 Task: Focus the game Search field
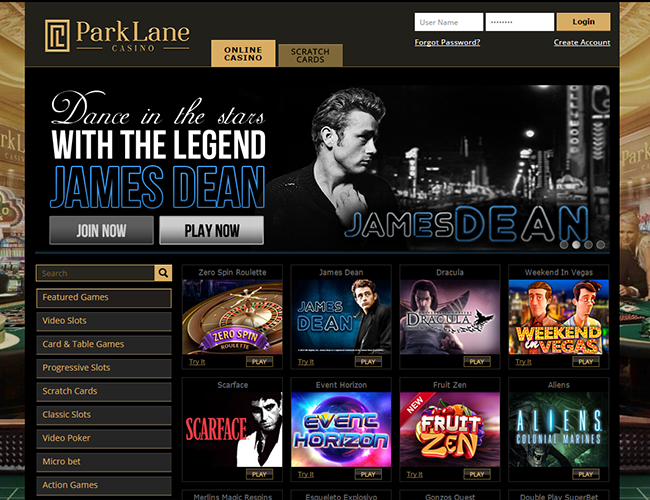pyautogui.click(x=95, y=273)
